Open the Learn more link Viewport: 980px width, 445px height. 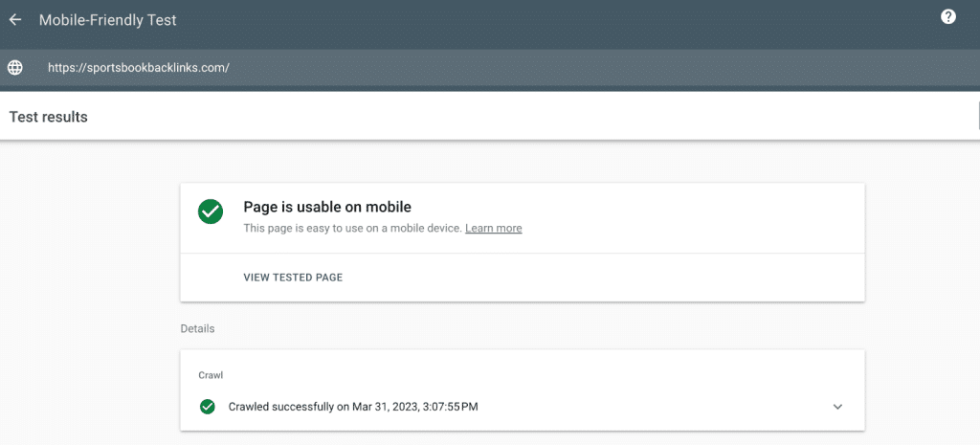[493, 229]
